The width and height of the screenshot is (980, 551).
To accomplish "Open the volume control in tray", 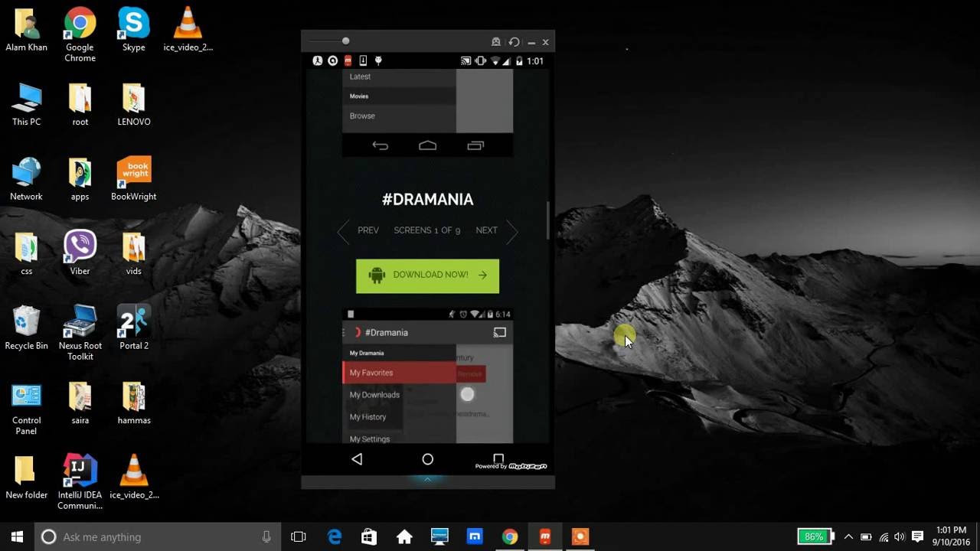I will point(900,536).
